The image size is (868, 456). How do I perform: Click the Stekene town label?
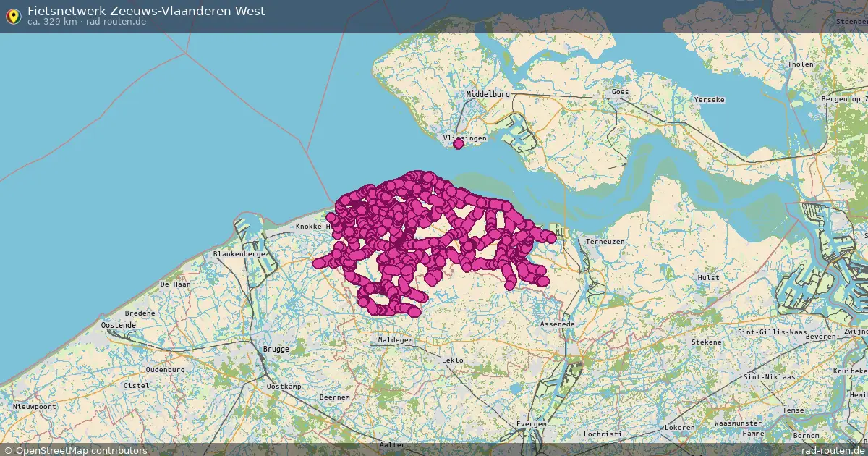pos(706,342)
